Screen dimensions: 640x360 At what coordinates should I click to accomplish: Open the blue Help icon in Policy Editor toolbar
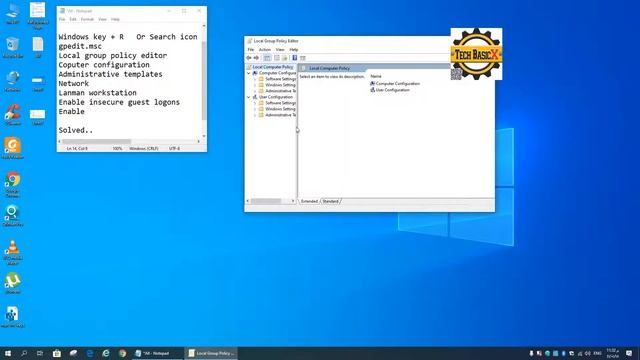pyautogui.click(x=294, y=58)
